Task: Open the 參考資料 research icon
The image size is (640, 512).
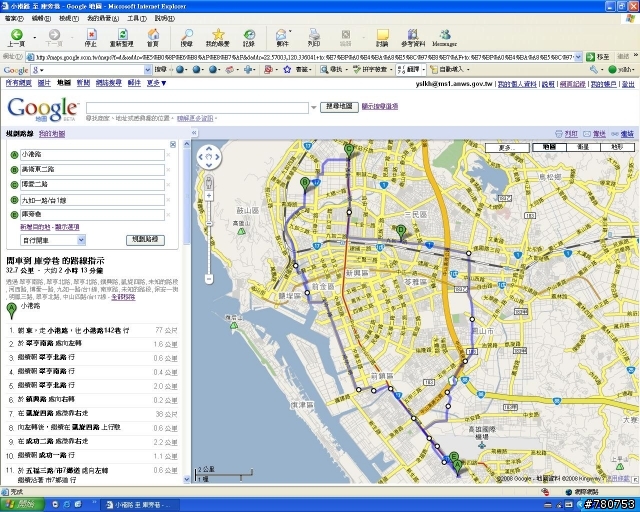Action: tap(413, 38)
